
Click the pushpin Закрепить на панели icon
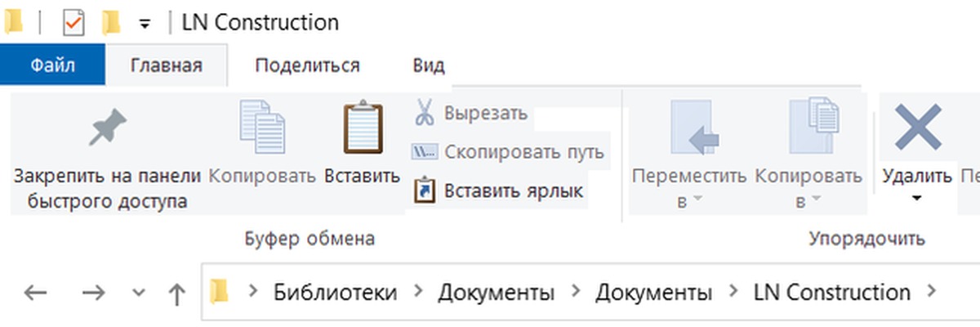pyautogui.click(x=107, y=128)
